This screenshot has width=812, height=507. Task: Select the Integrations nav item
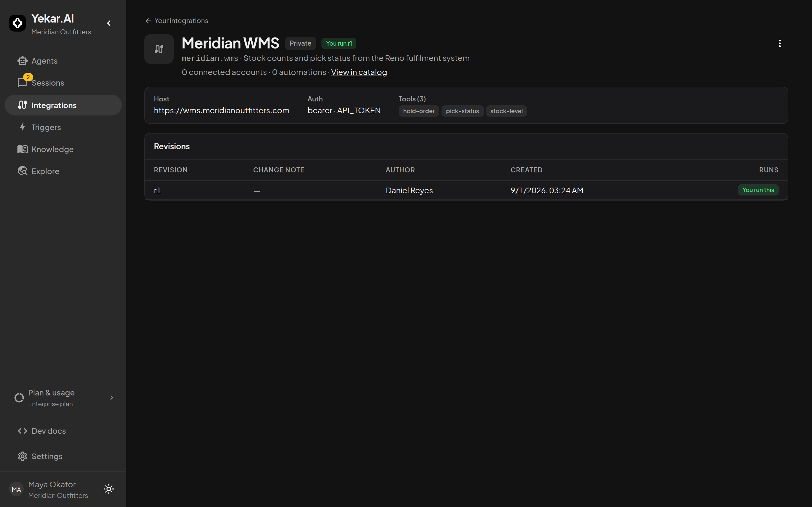pos(63,105)
